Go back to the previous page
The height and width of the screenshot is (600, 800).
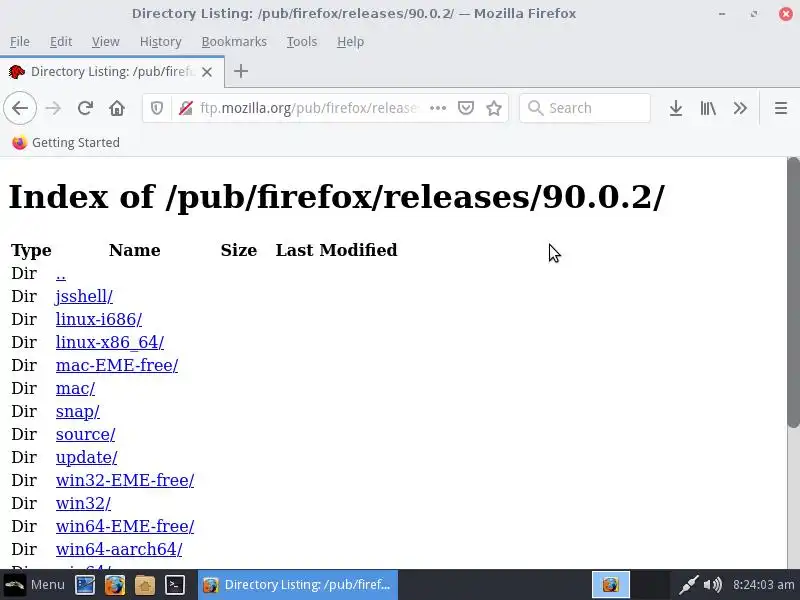tap(20, 108)
